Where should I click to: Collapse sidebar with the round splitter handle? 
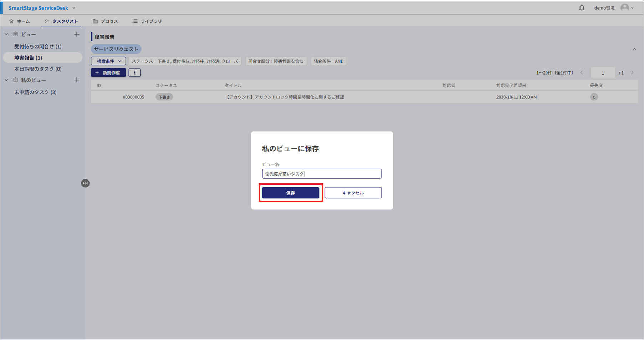[x=85, y=183]
